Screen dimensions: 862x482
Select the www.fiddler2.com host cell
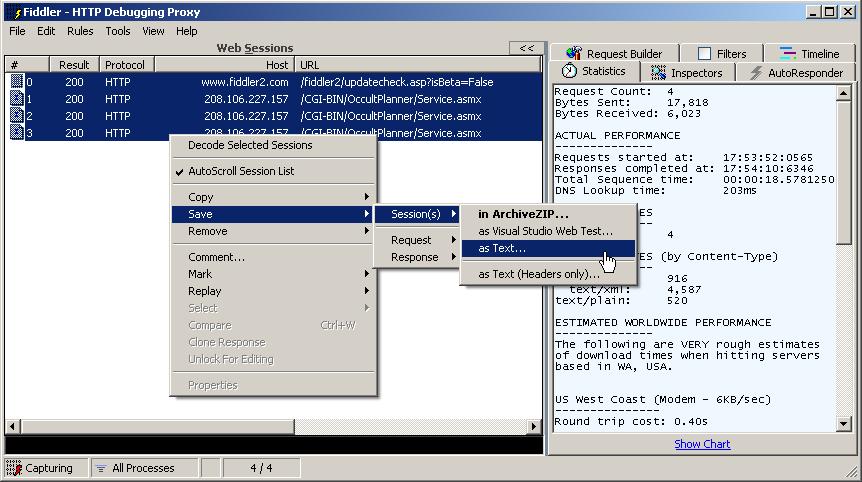245,82
